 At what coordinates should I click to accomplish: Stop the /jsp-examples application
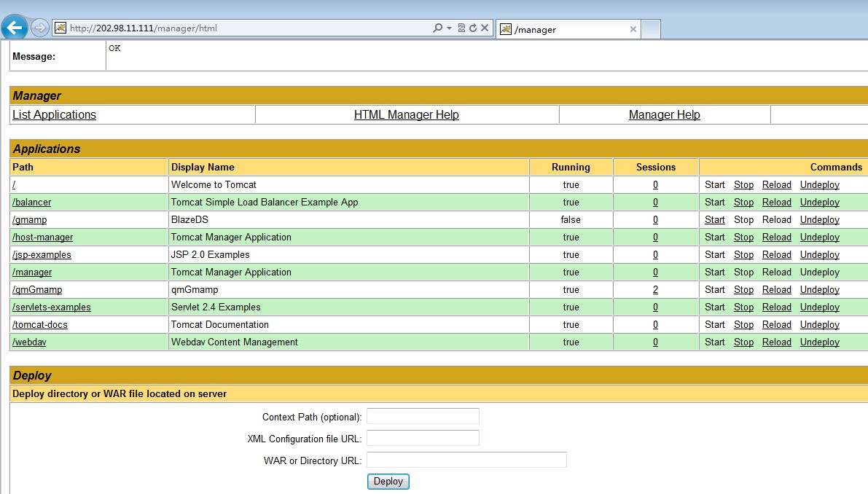[x=743, y=255]
